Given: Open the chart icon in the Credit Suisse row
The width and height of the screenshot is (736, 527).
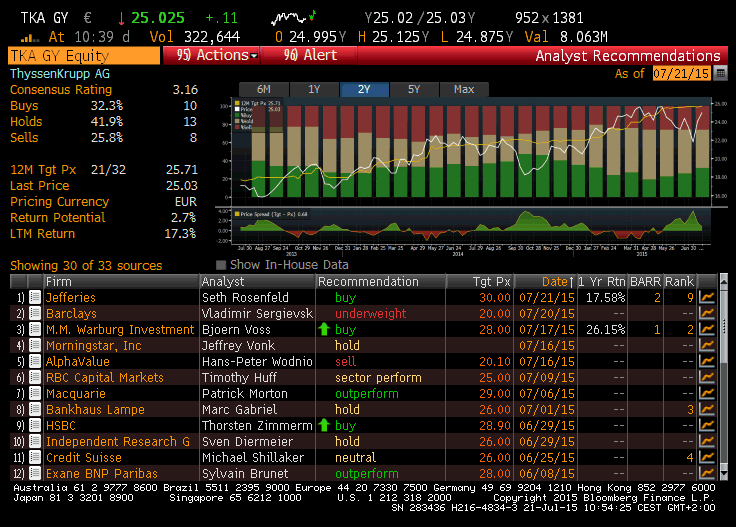Looking at the screenshot, I should [706, 457].
